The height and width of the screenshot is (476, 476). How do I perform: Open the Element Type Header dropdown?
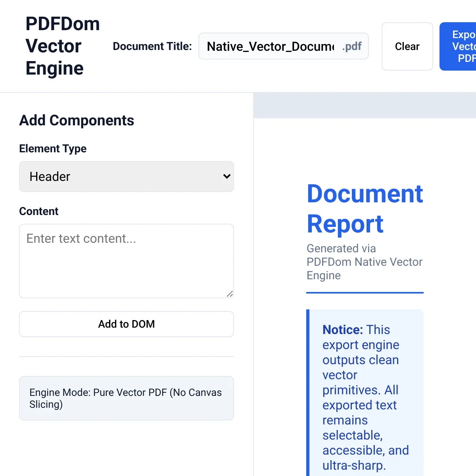pos(127,177)
